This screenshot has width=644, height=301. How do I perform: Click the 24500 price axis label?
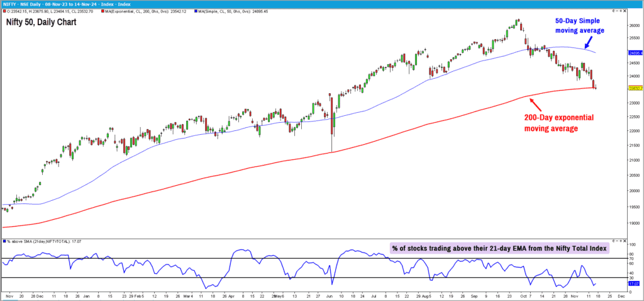[x=635, y=63]
